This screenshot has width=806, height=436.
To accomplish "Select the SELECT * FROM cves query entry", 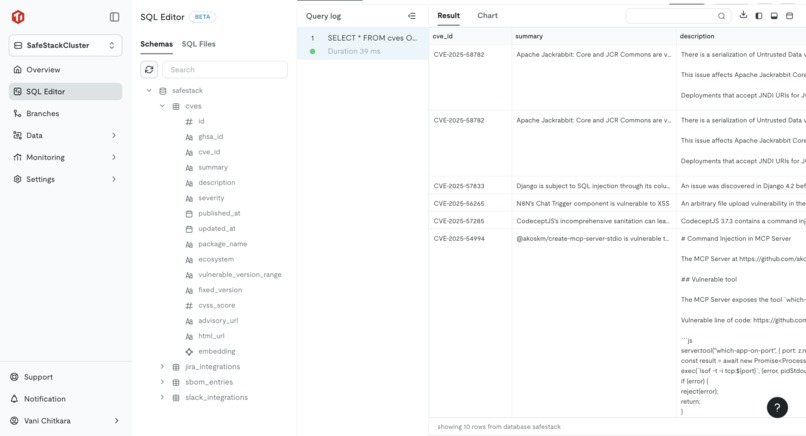I will pyautogui.click(x=362, y=44).
